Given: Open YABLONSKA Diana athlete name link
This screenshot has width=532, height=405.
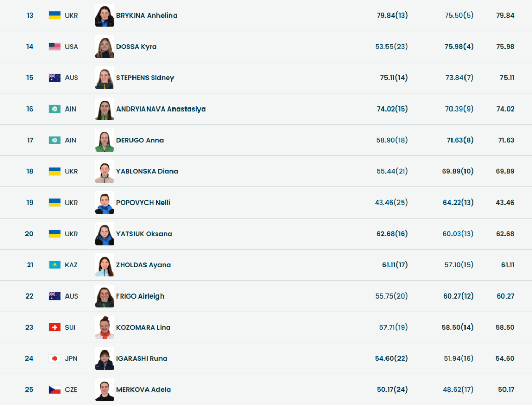Looking at the screenshot, I should coord(147,171).
